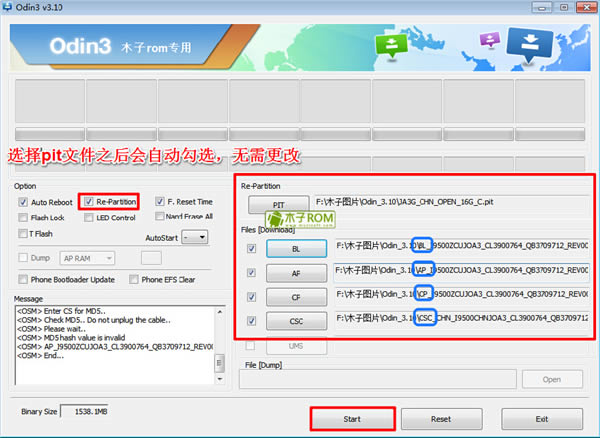This screenshot has height=438, width=600.
Task: Click the Reset button
Action: pos(442,418)
